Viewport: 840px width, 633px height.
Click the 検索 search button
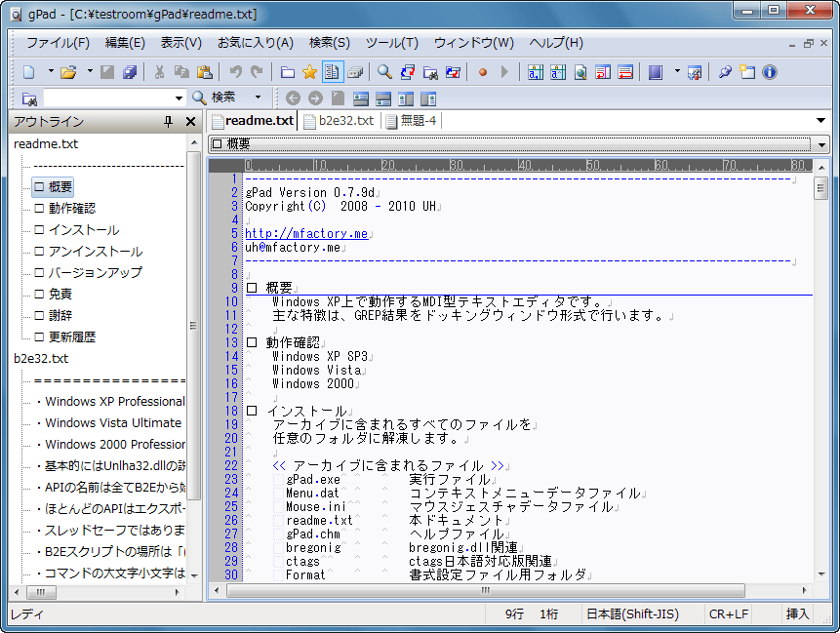[x=215, y=98]
